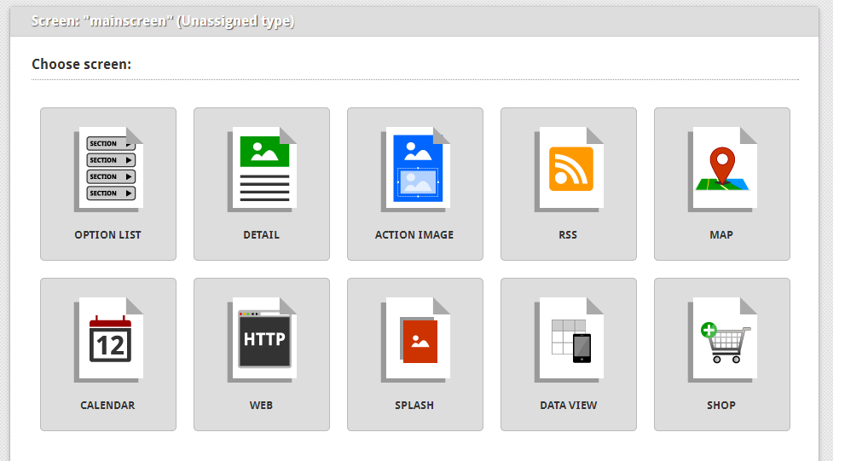Image resolution: width=868 pixels, height=461 pixels.
Task: Click the 'CALENDAR' label text
Action: tap(107, 405)
